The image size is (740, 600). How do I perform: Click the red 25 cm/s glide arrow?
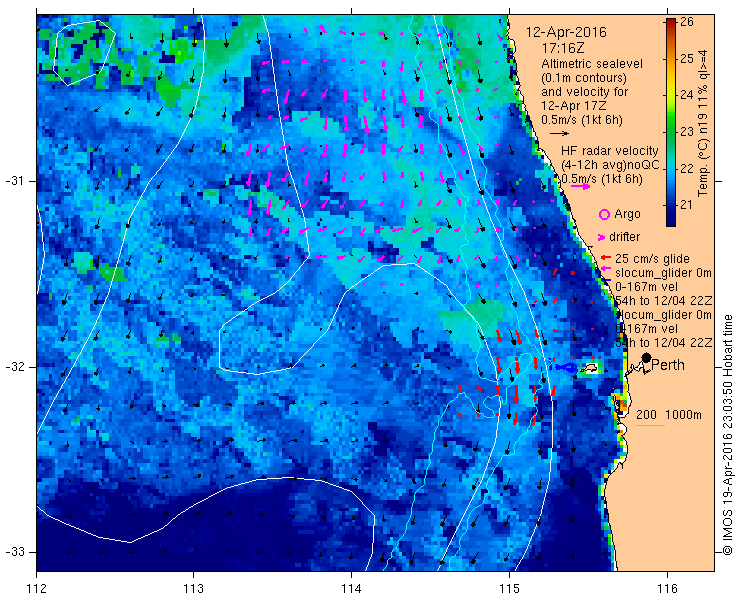pos(606,258)
